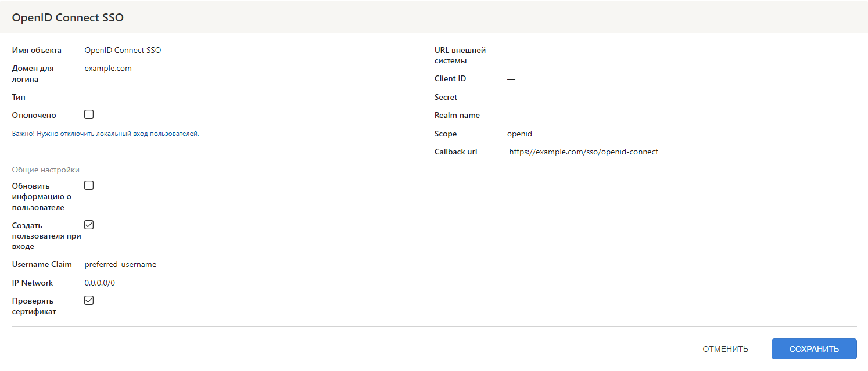Edit the Realm name field
The height and width of the screenshot is (371, 868).
[x=511, y=115]
